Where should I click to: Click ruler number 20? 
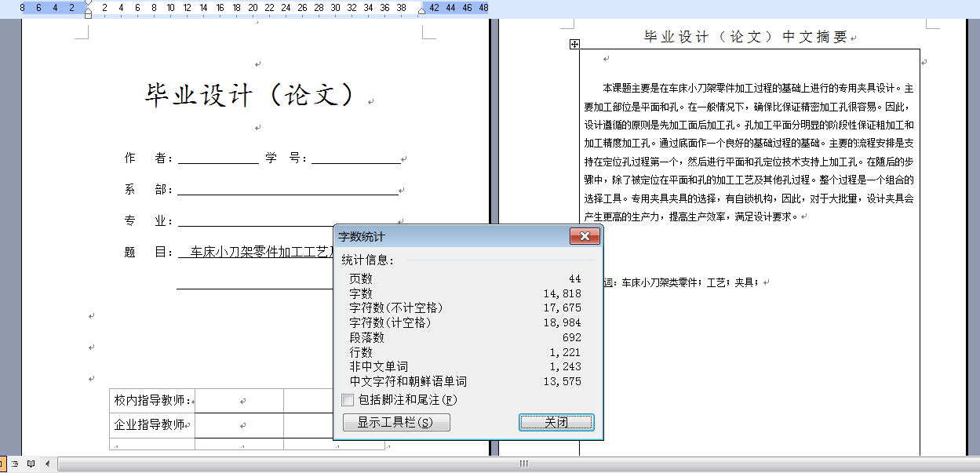[253, 7]
